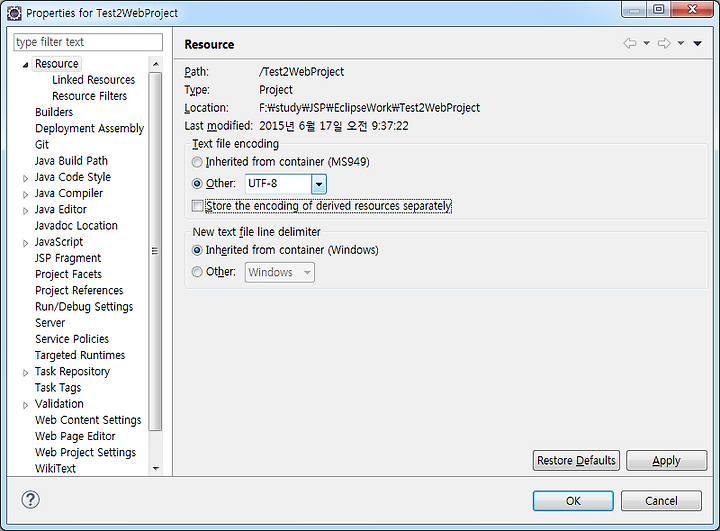The height and width of the screenshot is (531, 720).
Task: Open Targeted Runtimes page
Action: tap(80, 355)
